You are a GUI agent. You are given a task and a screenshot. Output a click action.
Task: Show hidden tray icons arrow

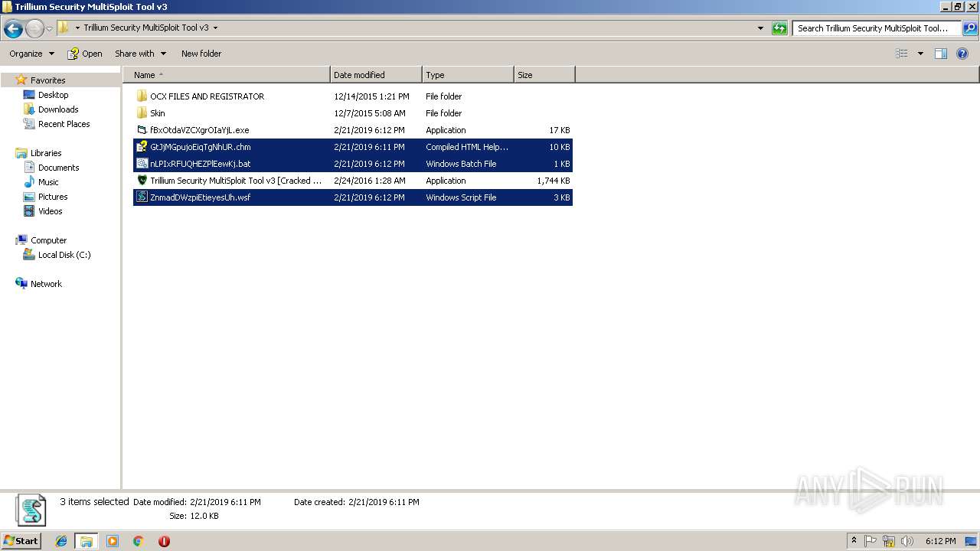click(x=854, y=541)
